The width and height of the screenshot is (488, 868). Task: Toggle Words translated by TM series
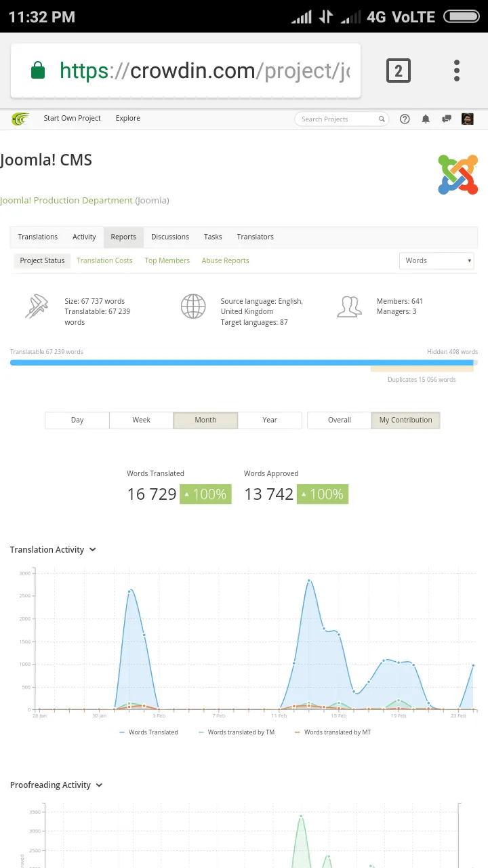[x=237, y=732]
